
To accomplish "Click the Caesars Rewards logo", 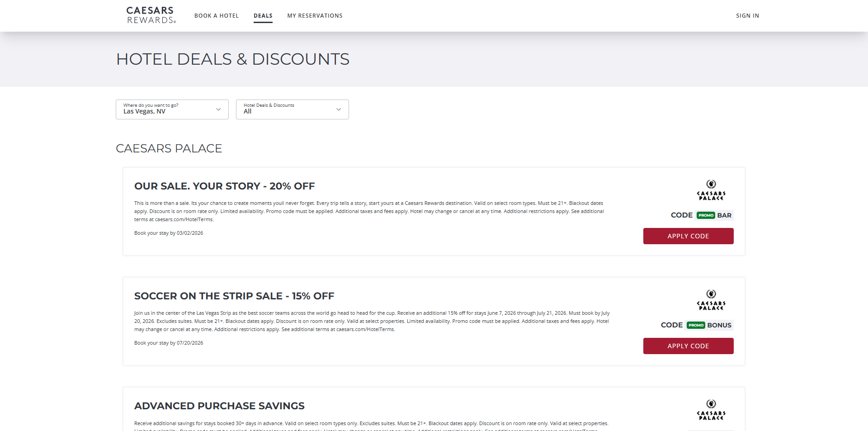I will pyautogui.click(x=151, y=15).
